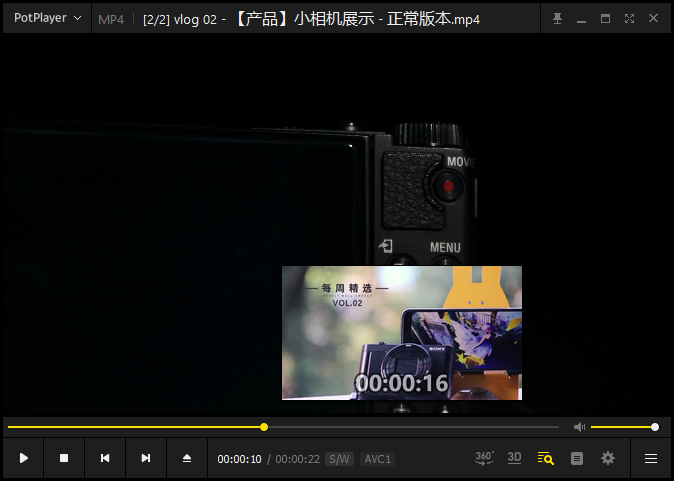Switch the player to fullscreen mode
The height and width of the screenshot is (481, 674).
click(x=629, y=18)
